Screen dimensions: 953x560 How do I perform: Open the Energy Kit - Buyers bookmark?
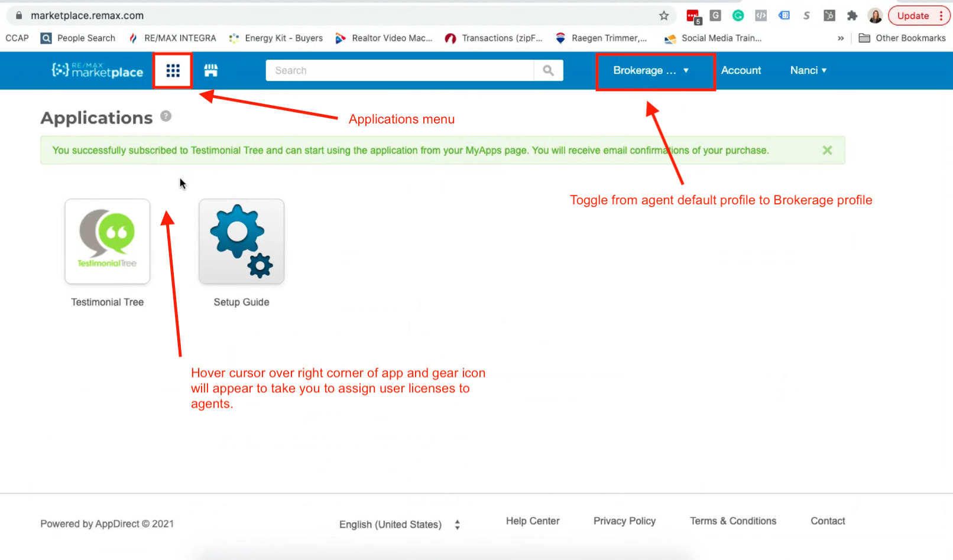[276, 38]
